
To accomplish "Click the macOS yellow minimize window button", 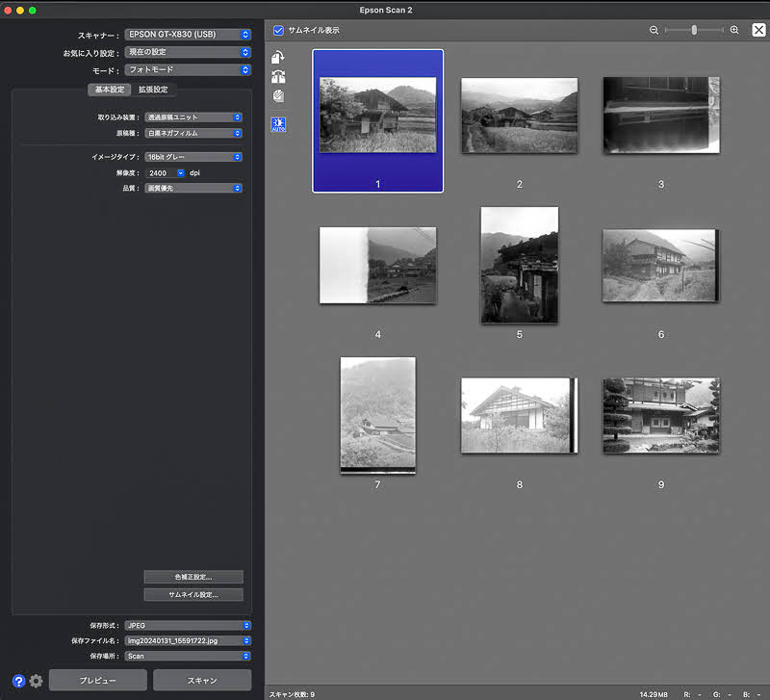I will [x=20, y=11].
